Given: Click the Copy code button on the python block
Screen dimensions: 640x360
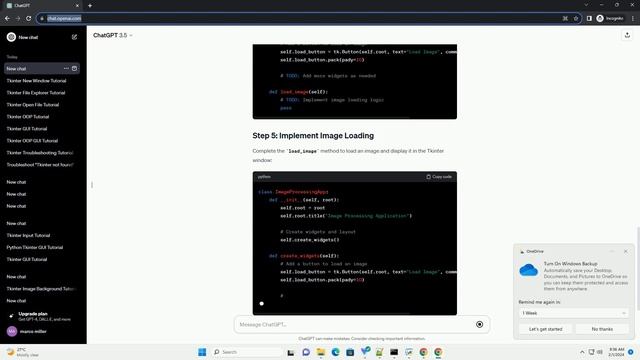Looking at the screenshot, I should pos(439,177).
